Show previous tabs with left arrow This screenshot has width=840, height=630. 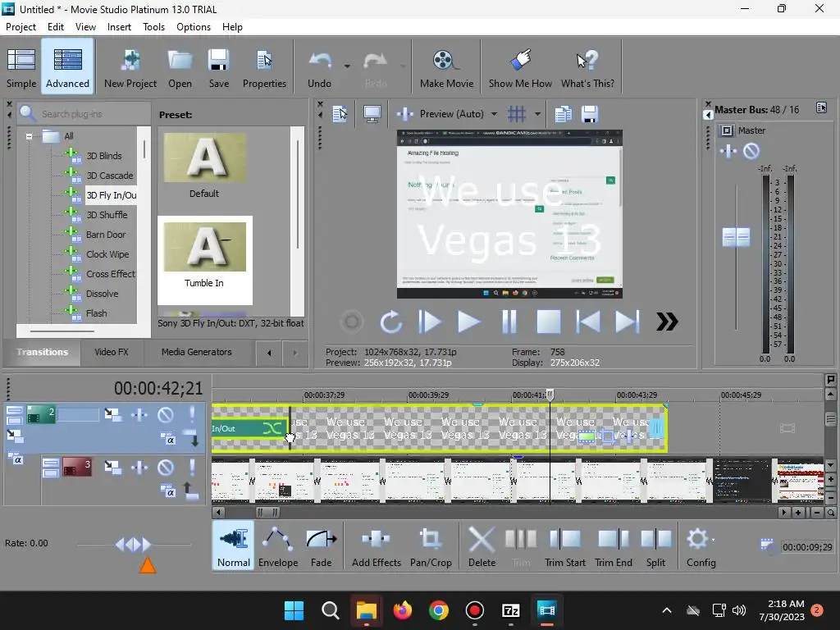click(x=269, y=353)
